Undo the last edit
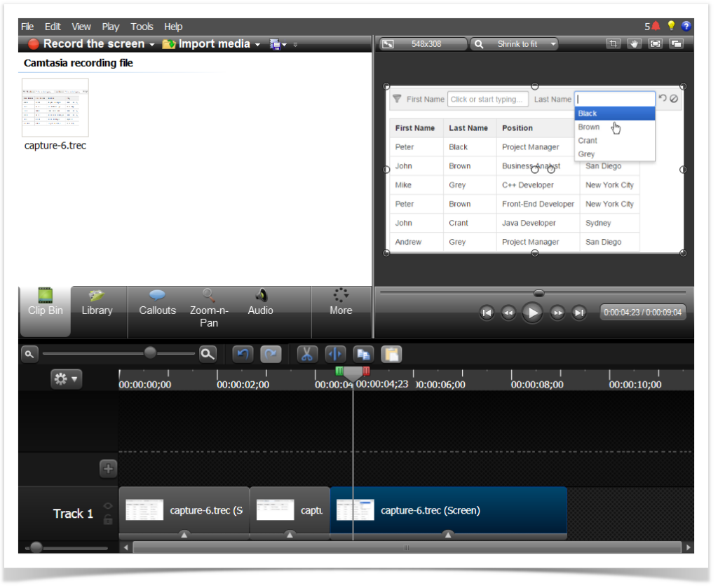This screenshot has height=588, width=718. coord(243,354)
